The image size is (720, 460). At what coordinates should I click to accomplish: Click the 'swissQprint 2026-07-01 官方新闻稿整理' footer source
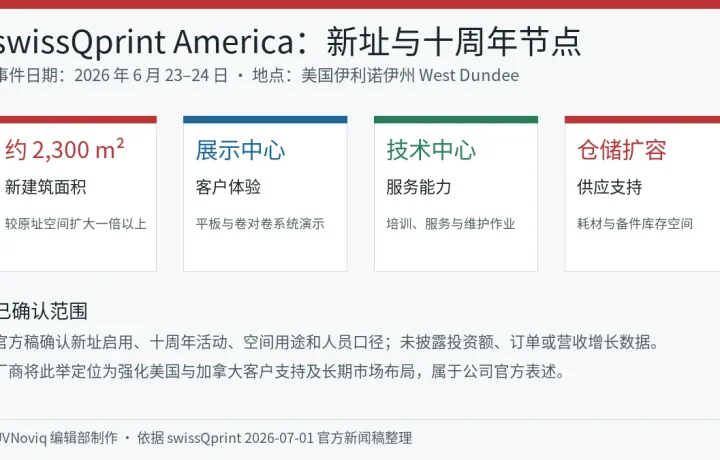pos(289,438)
